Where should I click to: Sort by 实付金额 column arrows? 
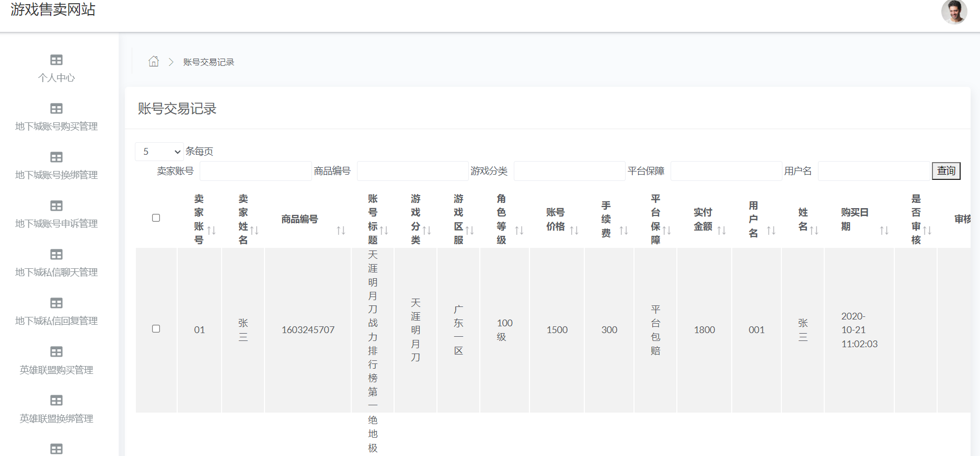pyautogui.click(x=721, y=231)
